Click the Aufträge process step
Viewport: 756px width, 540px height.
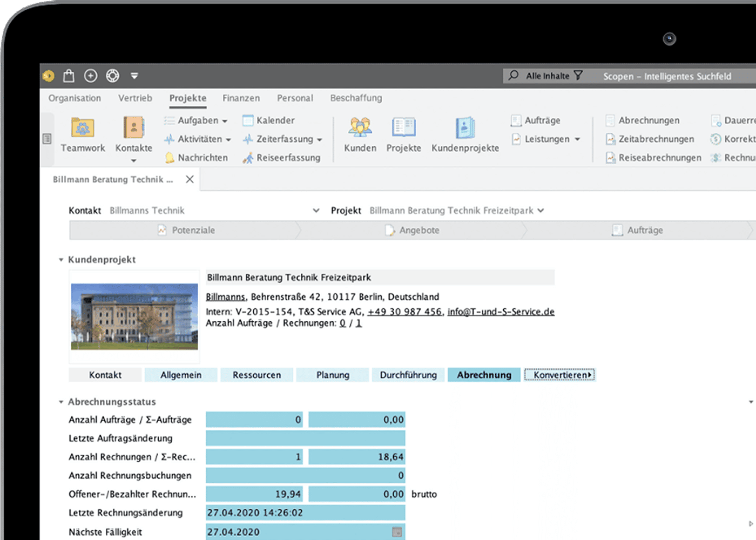tap(637, 230)
